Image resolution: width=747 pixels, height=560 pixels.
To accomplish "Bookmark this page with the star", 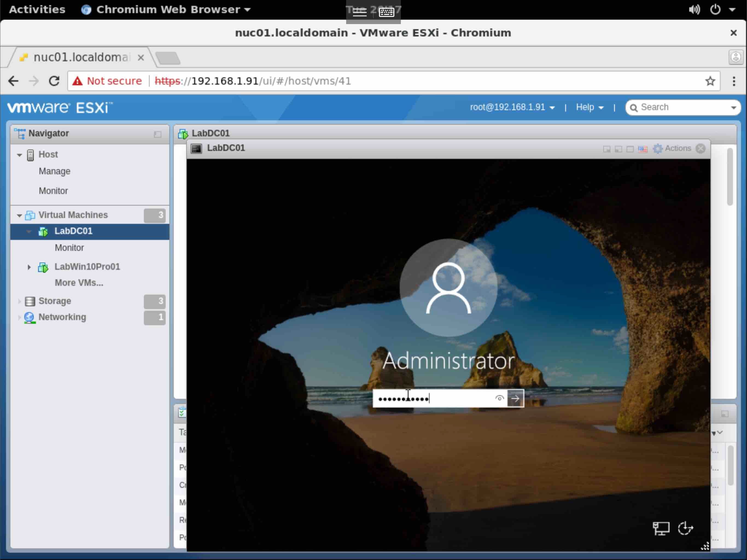I will 710,81.
